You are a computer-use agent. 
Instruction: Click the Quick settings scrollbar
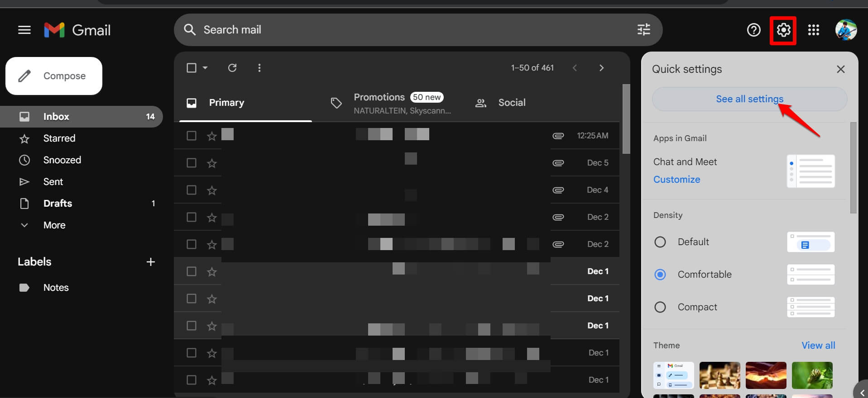[x=853, y=167]
